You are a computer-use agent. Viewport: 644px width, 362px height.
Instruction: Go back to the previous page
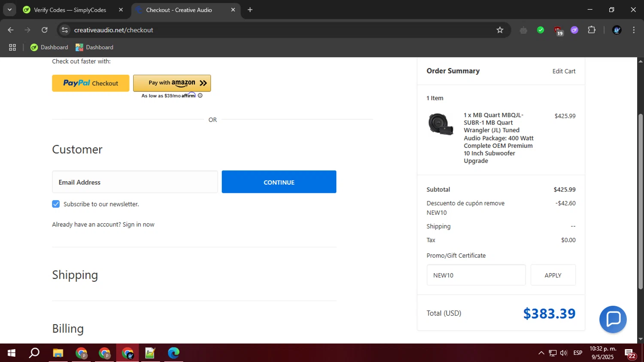coord(11,30)
